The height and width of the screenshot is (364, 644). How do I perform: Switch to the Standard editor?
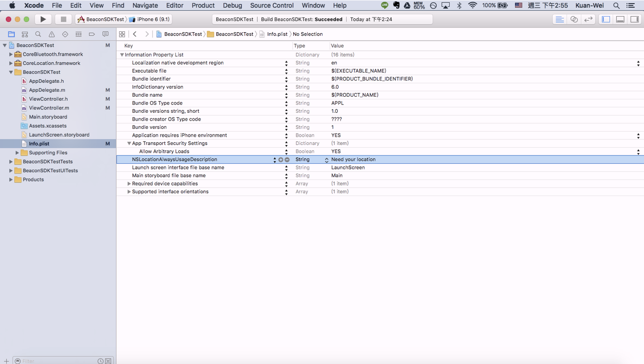[x=560, y=19]
